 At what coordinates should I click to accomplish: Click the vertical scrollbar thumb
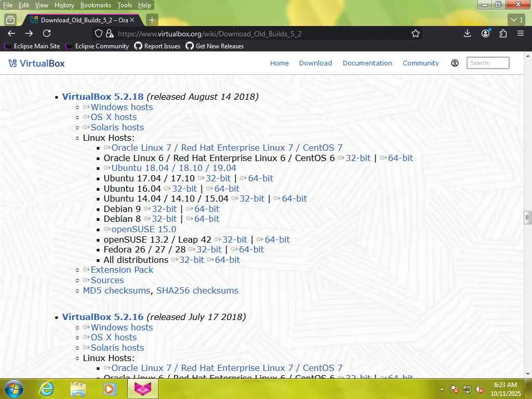[527, 217]
